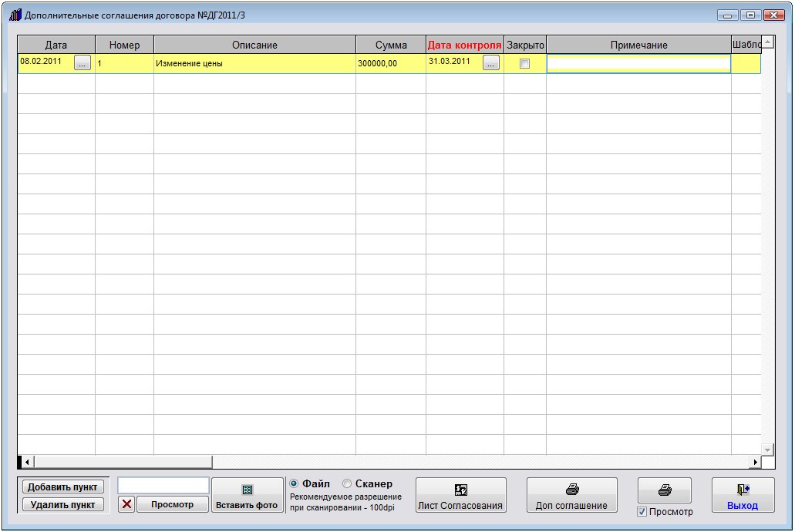This screenshot has width=795, height=532.
Task: Click the Дата column header
Action: (x=56, y=45)
